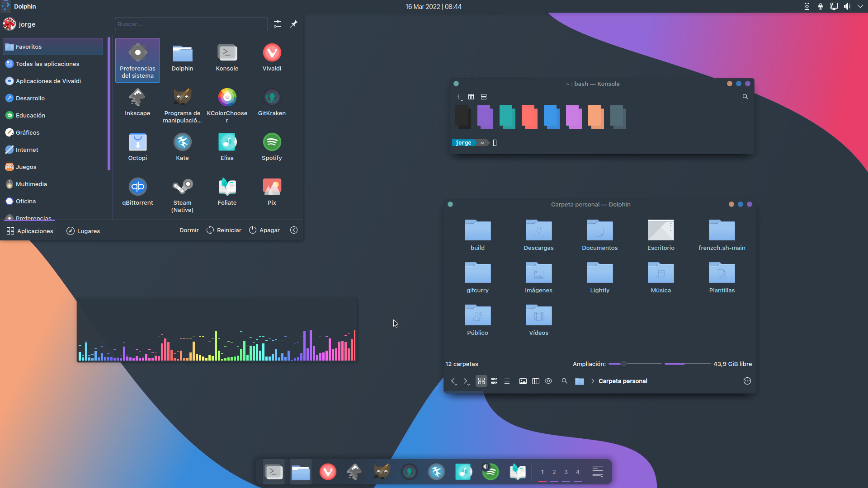Click Konsole split view left/right icon
The height and width of the screenshot is (488, 868).
[471, 97]
